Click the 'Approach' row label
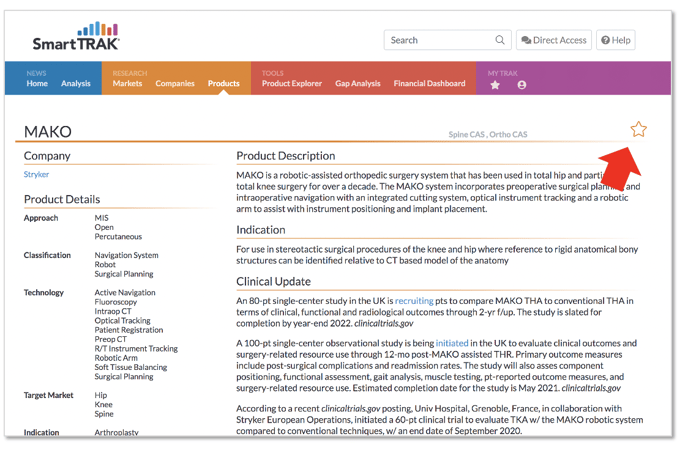 click(41, 218)
